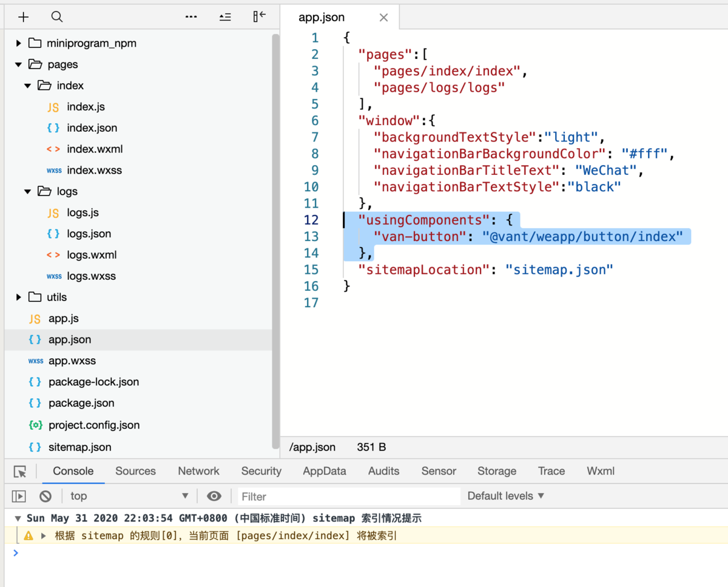Open the package-lock.json file
This screenshot has width=728, height=587.
point(93,382)
